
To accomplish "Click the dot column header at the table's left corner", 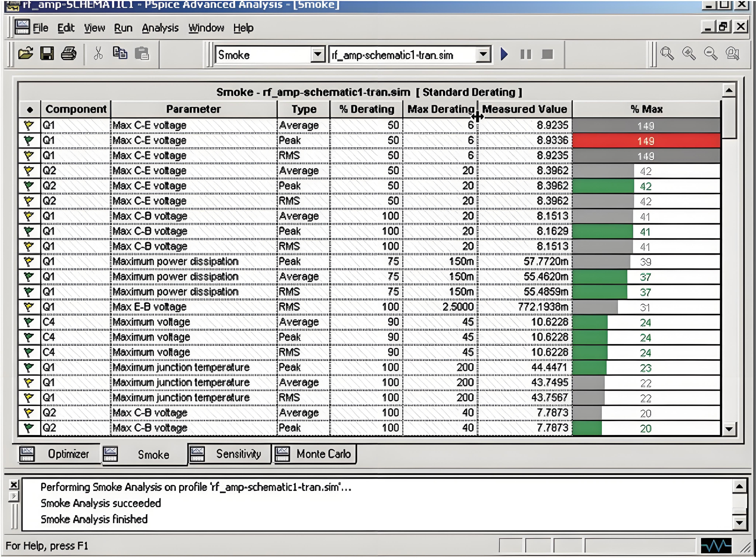I will click(x=30, y=109).
